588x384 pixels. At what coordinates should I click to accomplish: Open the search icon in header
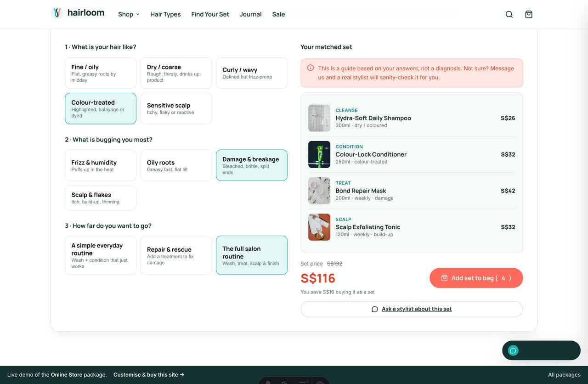pos(509,14)
